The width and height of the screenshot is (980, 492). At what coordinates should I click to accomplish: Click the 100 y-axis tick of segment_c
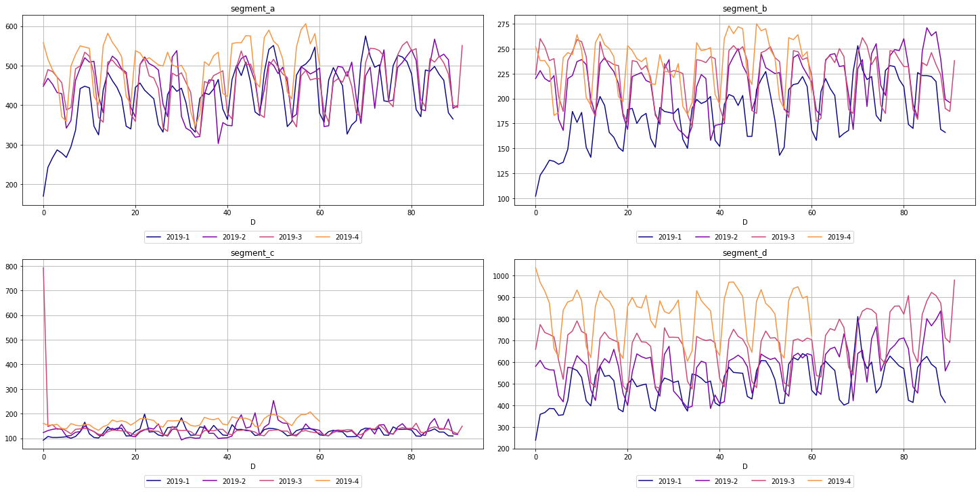point(11,439)
